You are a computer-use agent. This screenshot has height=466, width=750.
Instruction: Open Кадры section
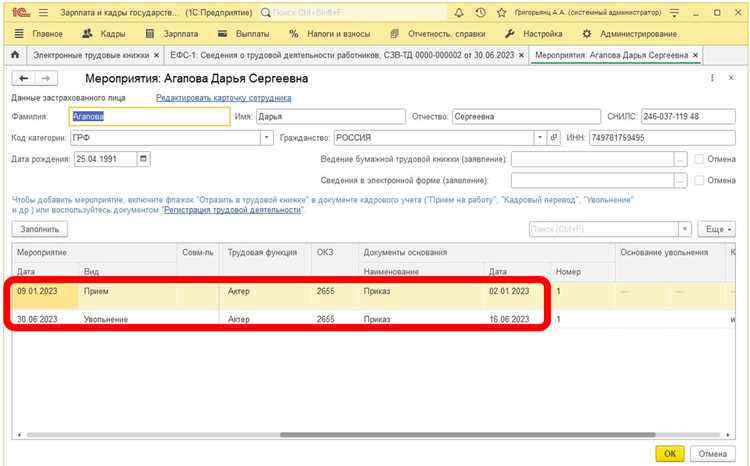click(104, 34)
